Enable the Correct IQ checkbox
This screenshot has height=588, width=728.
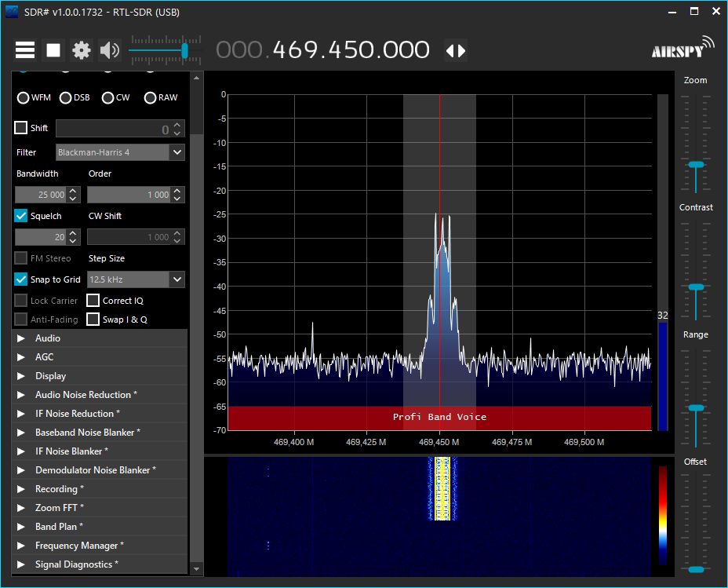coord(93,301)
